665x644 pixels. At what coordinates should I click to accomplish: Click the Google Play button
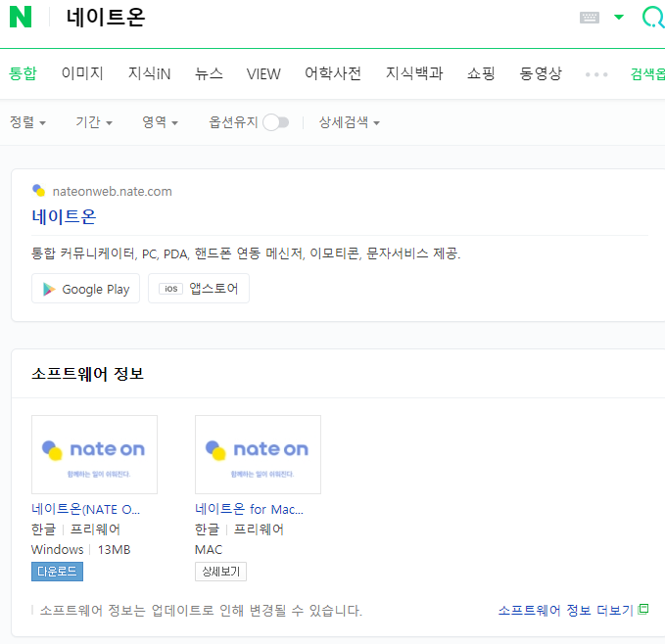pyautogui.click(x=85, y=289)
